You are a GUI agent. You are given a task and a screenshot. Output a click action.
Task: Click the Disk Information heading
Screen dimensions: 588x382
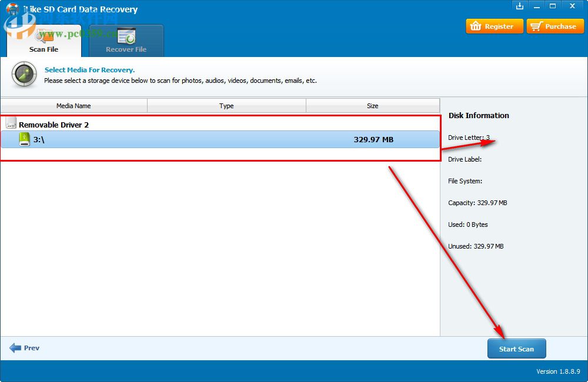click(479, 115)
